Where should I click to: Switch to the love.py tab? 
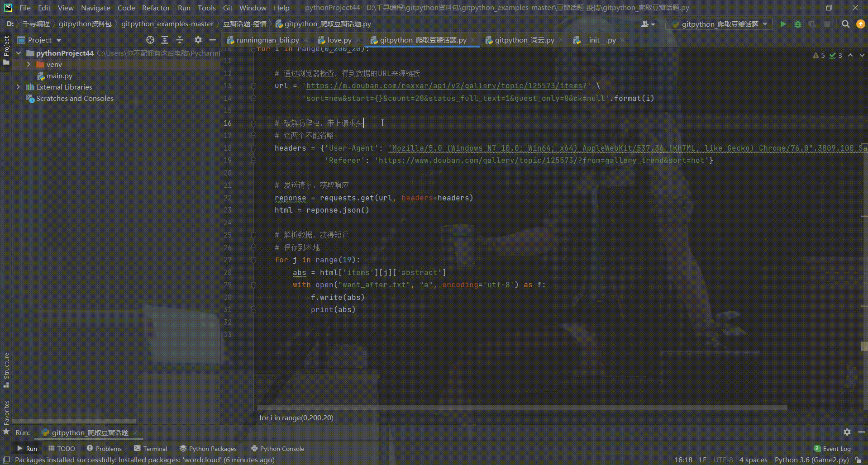(339, 40)
